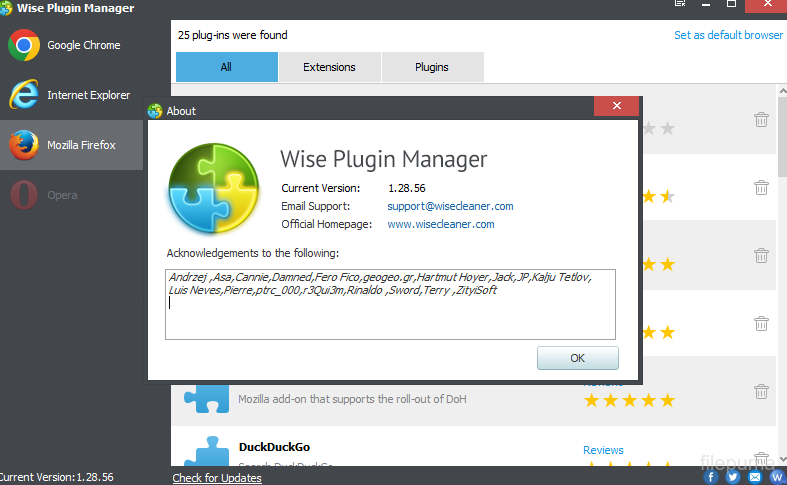Open the main window menu icon beside minimize
The image size is (787, 485).
pyautogui.click(x=680, y=4)
